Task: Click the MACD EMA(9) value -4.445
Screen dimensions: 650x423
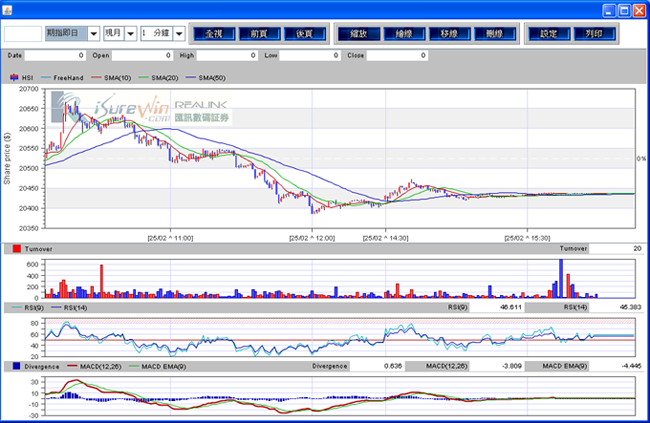Action: [616, 366]
